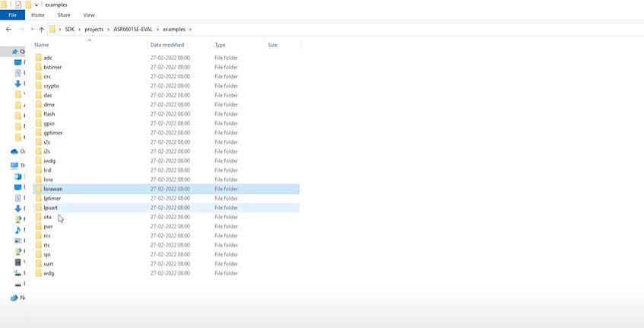Click the folder icon beside uart

[x=38, y=264]
